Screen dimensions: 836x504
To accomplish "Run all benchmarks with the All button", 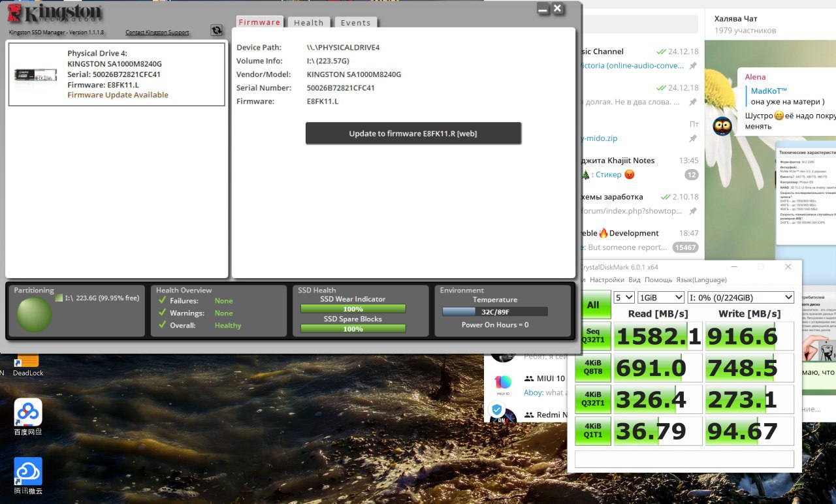I will tap(593, 304).
